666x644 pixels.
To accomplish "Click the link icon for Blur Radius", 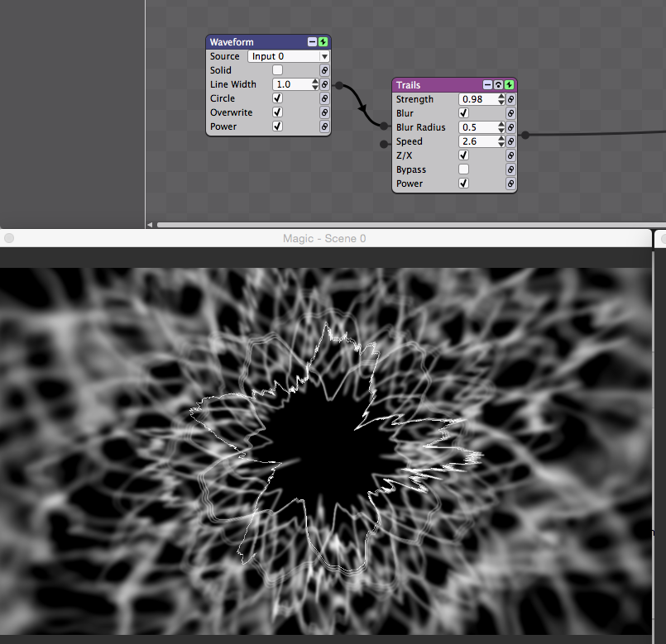I will coord(511,127).
